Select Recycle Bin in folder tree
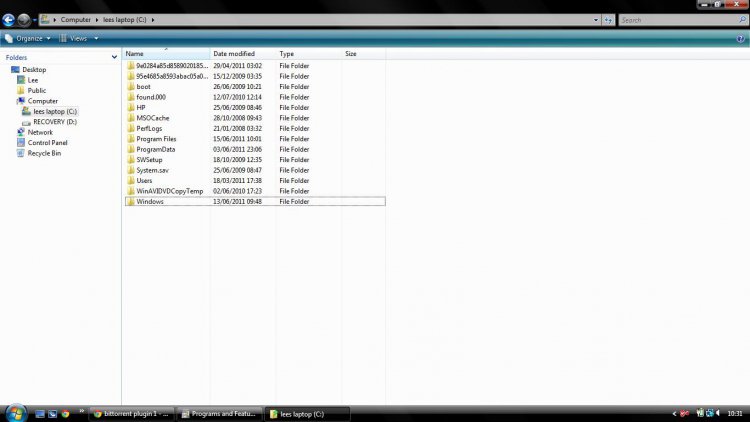Screen dimensions: 750x422 pos(44,153)
